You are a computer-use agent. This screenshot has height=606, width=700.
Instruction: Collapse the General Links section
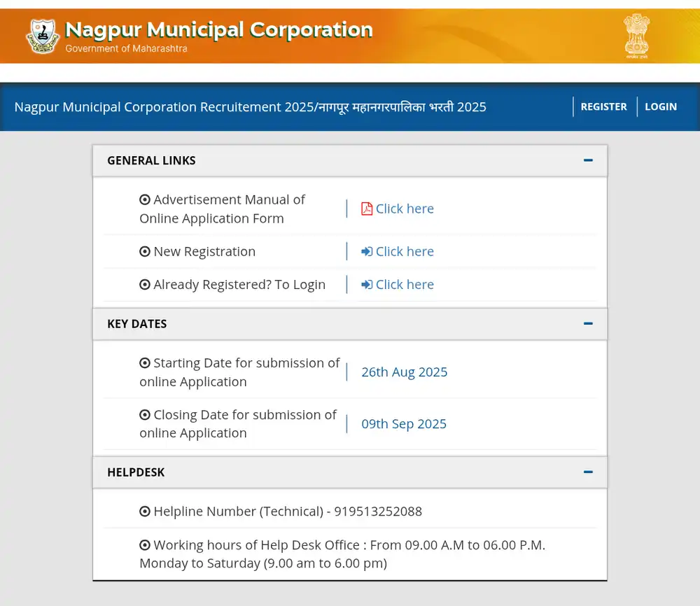588,160
